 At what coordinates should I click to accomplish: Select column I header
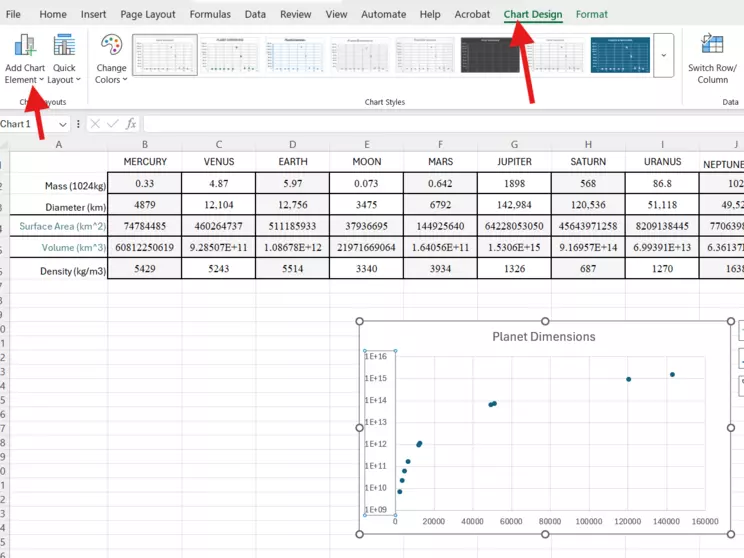pos(662,144)
